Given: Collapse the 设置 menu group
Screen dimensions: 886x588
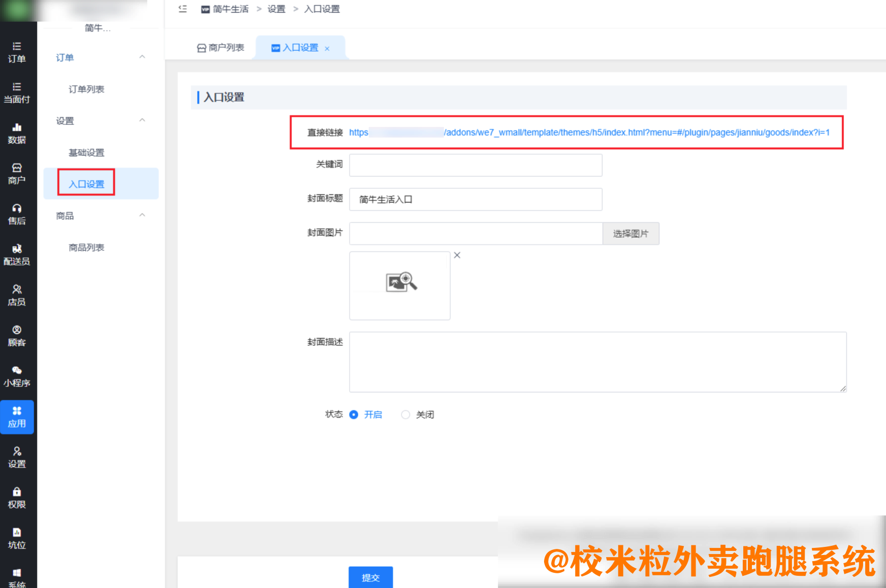Looking at the screenshot, I should click(x=143, y=120).
